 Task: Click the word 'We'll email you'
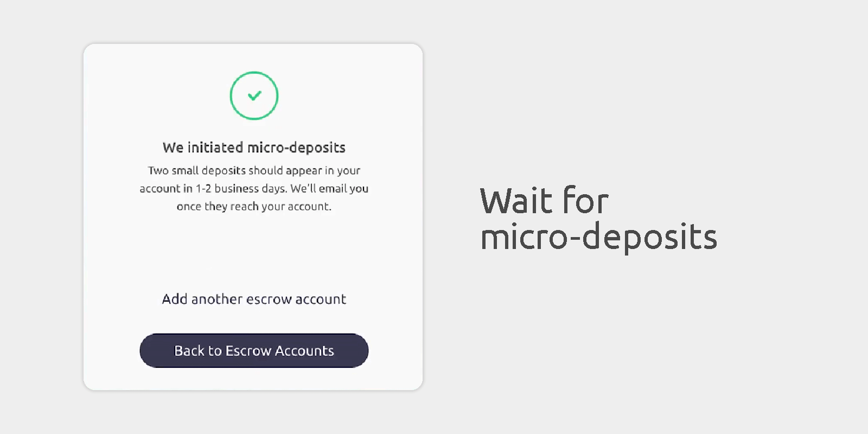[x=329, y=188]
